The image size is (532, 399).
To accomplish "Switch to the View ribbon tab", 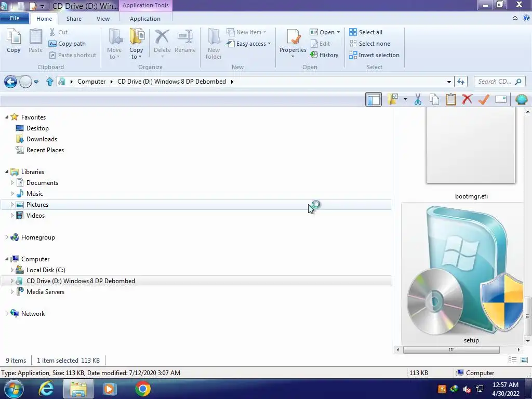I will click(x=103, y=19).
